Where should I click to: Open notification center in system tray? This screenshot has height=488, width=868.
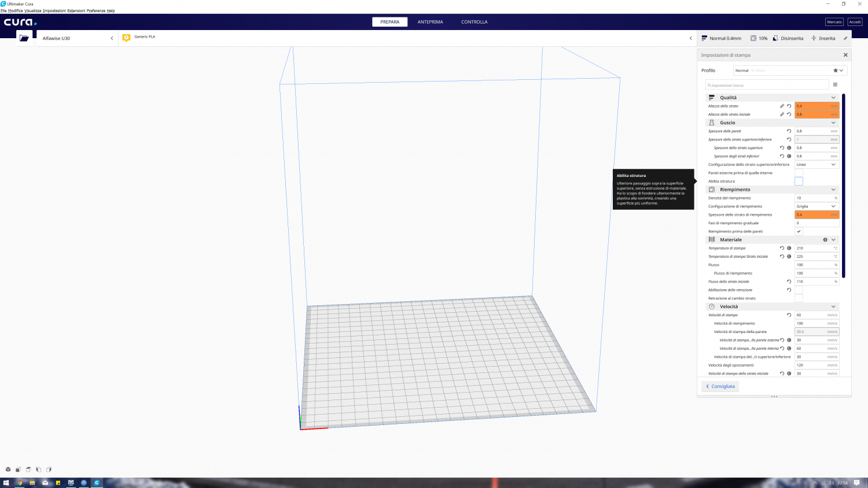click(857, 483)
